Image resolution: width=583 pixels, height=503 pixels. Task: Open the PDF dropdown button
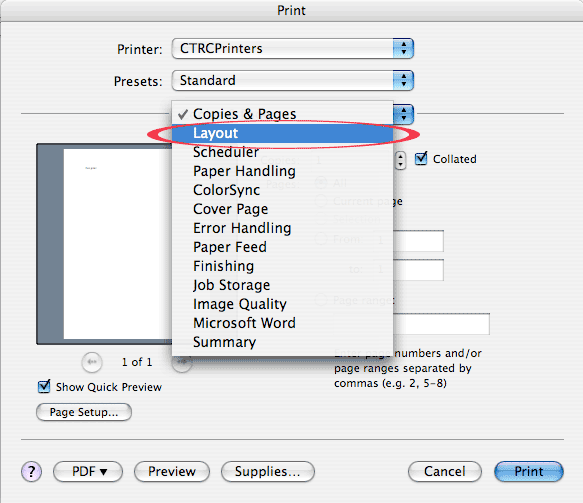coord(88,471)
